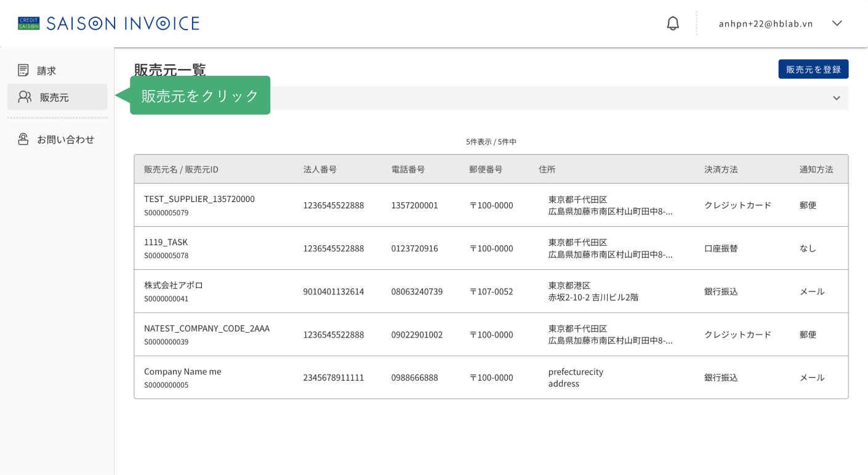Click supplier ID S0000000041
This screenshot has width=868, height=475.
pyautogui.click(x=166, y=299)
